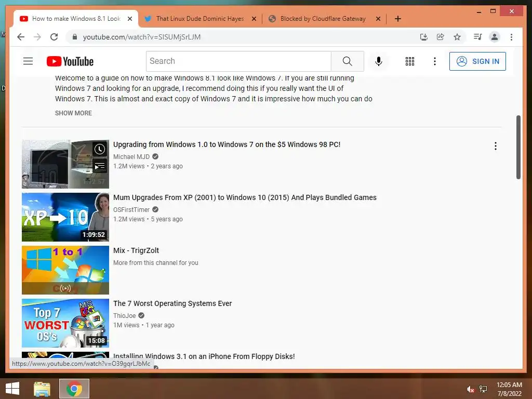532x399 pixels.
Task: Close the 'How to make Windows 8.1' tab
Action: (x=129, y=19)
